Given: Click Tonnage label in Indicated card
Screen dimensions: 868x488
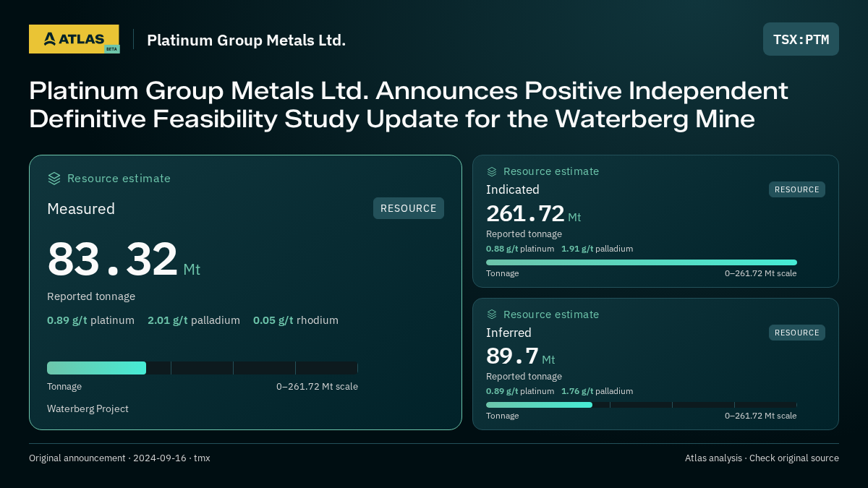Looking at the screenshot, I should [x=502, y=273].
